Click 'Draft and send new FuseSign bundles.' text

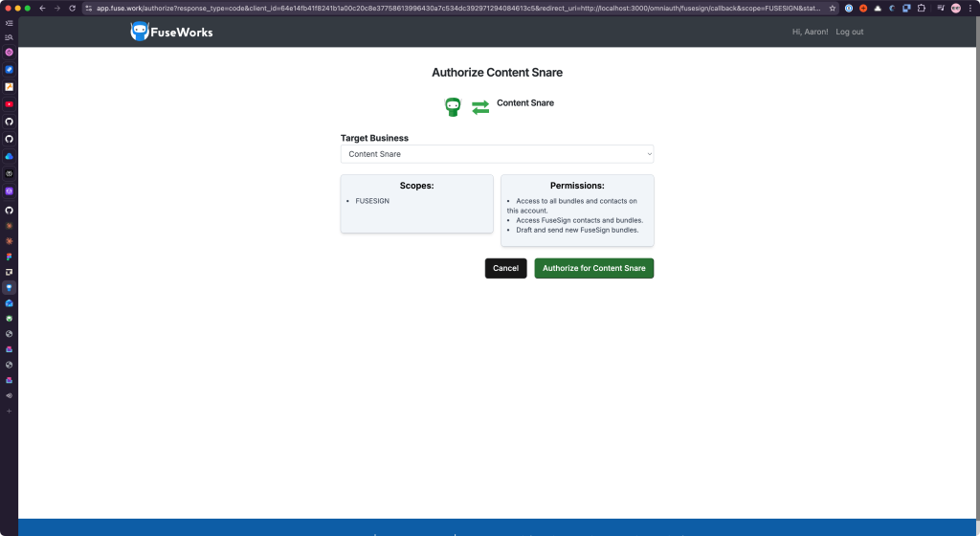click(x=577, y=230)
